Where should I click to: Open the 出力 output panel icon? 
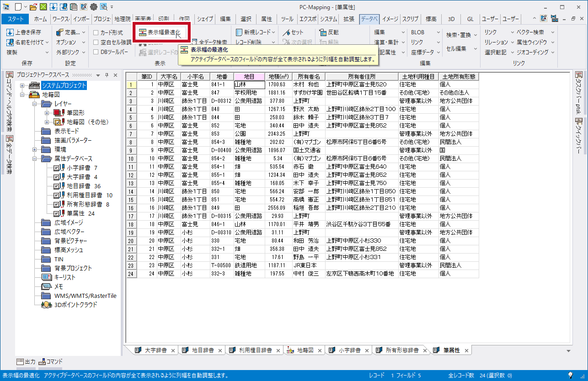pos(20,361)
